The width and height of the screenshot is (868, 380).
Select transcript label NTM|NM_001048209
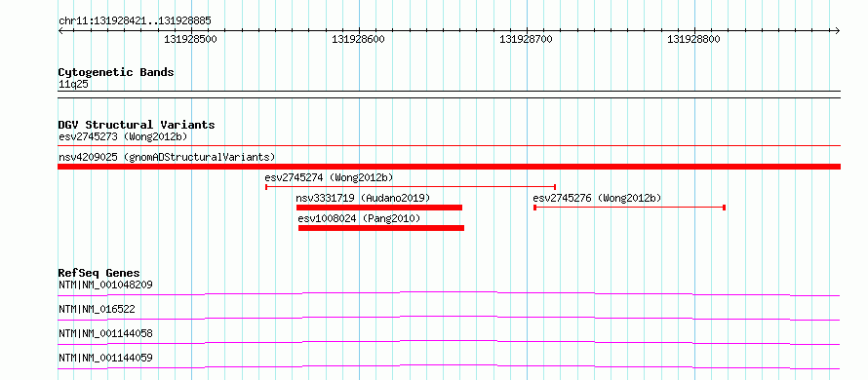click(105, 285)
